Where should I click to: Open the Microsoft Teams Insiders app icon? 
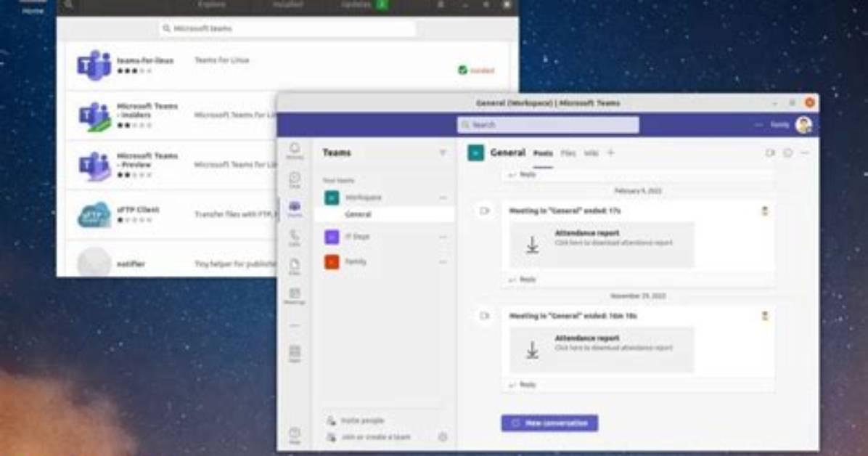pyautogui.click(x=94, y=115)
